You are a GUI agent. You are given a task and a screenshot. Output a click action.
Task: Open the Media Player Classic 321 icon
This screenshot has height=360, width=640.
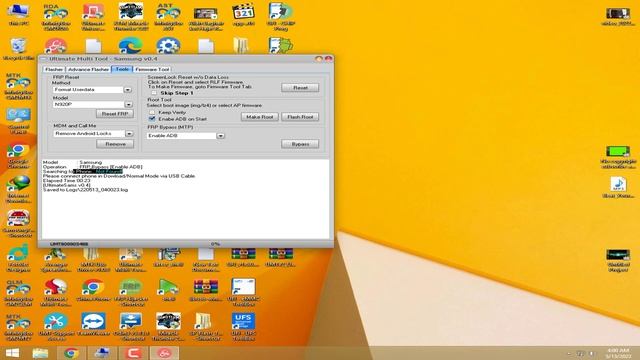pos(243,15)
